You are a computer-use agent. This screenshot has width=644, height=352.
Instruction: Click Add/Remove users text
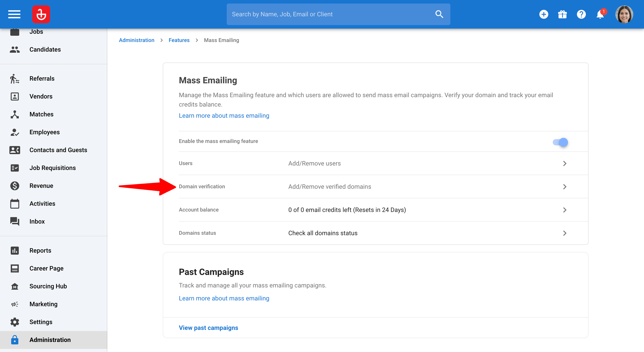314,163
